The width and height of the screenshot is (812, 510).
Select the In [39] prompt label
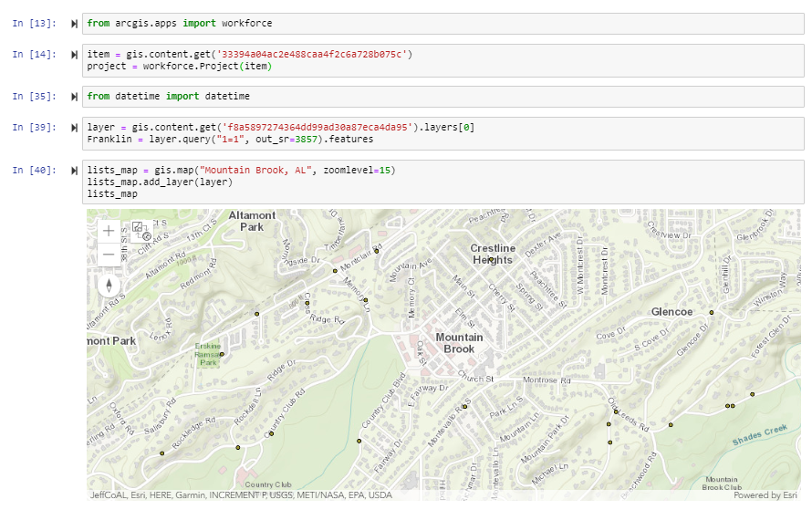(x=34, y=128)
